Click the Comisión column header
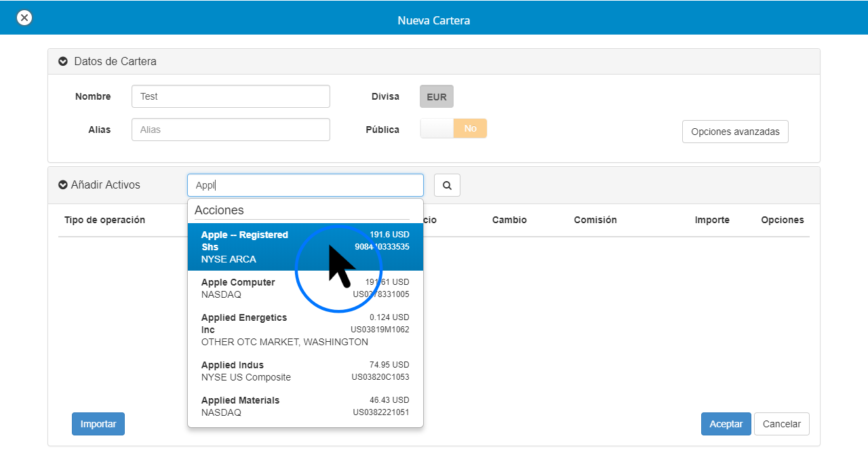 pos(595,220)
